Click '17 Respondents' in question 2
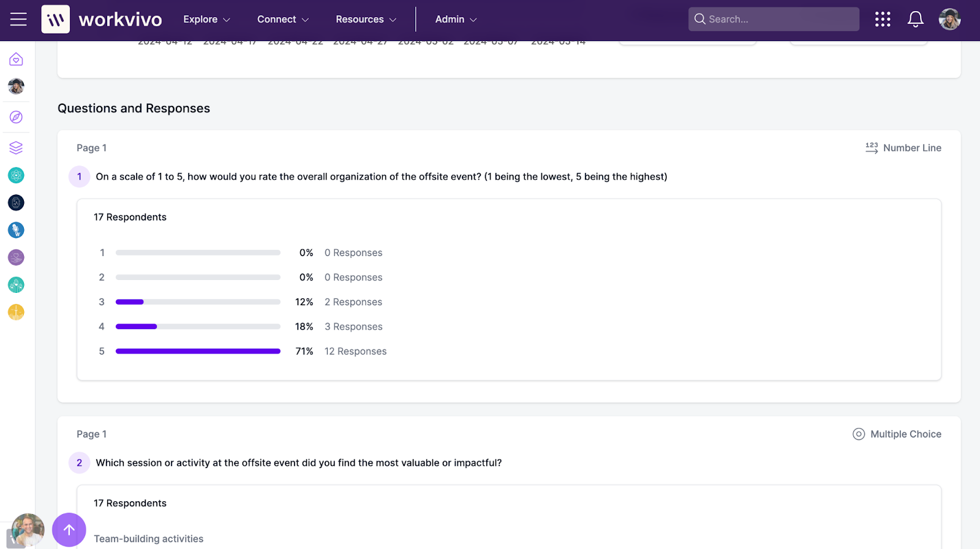The image size is (980, 549). point(130,503)
